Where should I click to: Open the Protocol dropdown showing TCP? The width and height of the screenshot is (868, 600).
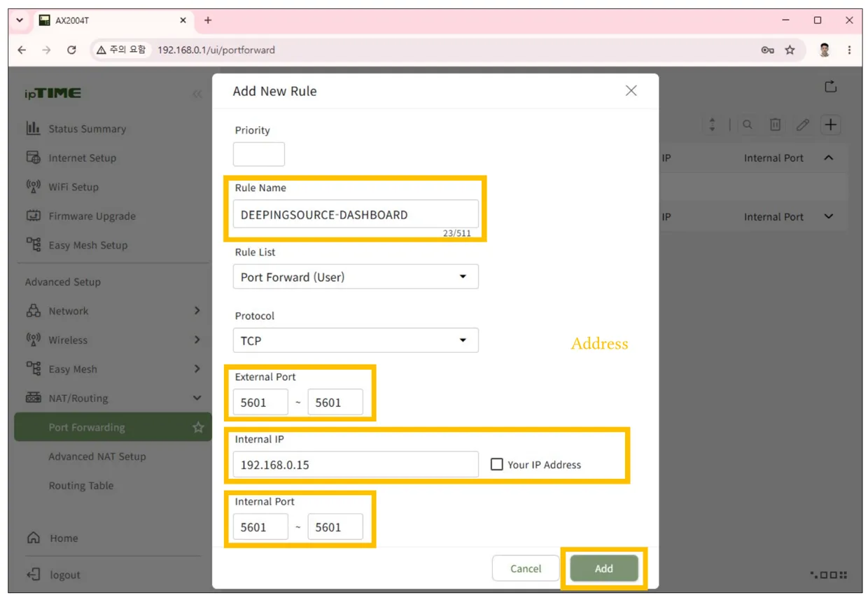(356, 340)
